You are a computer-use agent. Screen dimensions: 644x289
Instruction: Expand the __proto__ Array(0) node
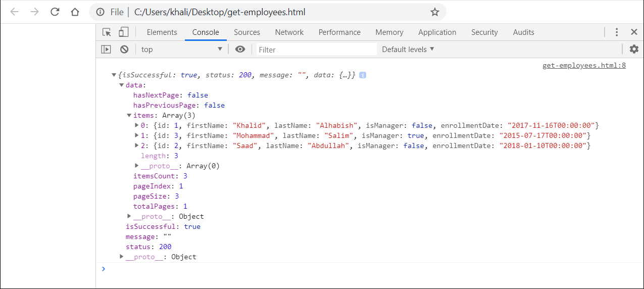coord(137,166)
